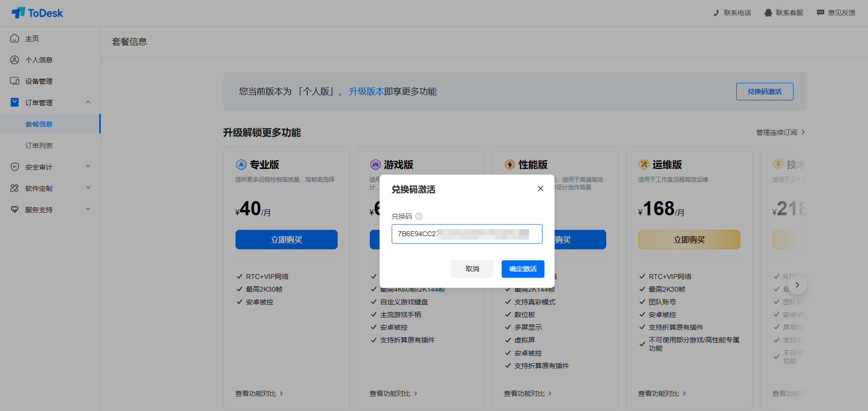Click the 支持真彩模式 feature text
The width and height of the screenshot is (868, 411).
point(535,302)
